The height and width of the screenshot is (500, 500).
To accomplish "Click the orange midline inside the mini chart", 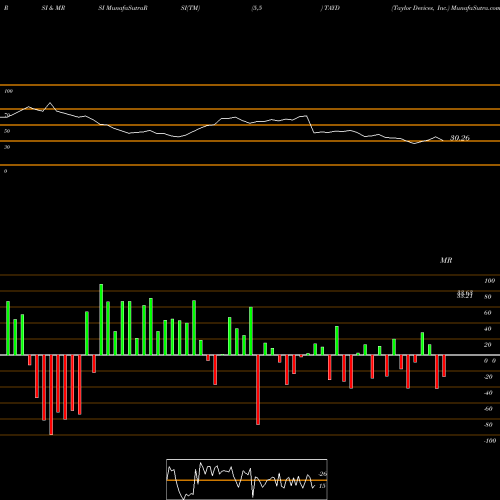I will 247,480.
